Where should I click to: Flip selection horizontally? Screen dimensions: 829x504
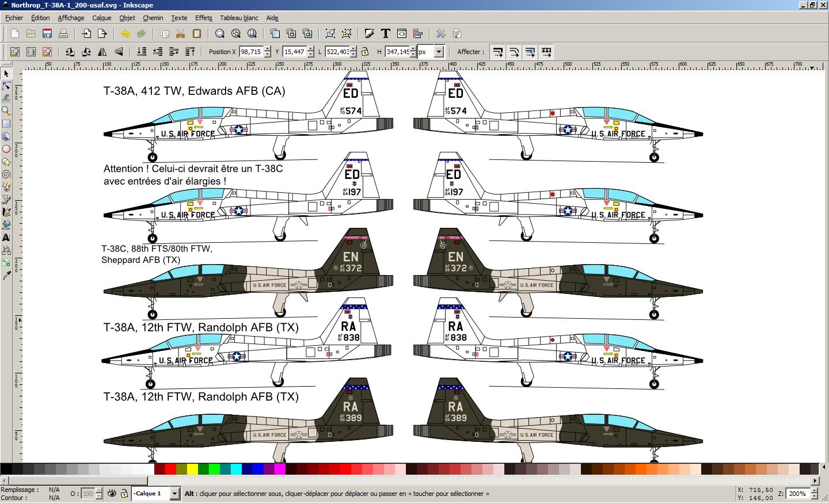click(x=102, y=52)
